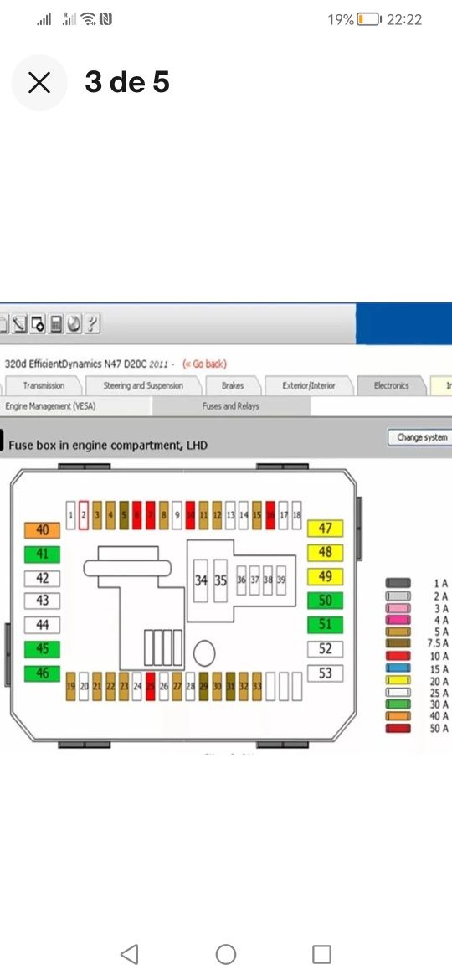Select green fuse 41
This screenshot has width=452, height=980.
[x=42, y=554]
